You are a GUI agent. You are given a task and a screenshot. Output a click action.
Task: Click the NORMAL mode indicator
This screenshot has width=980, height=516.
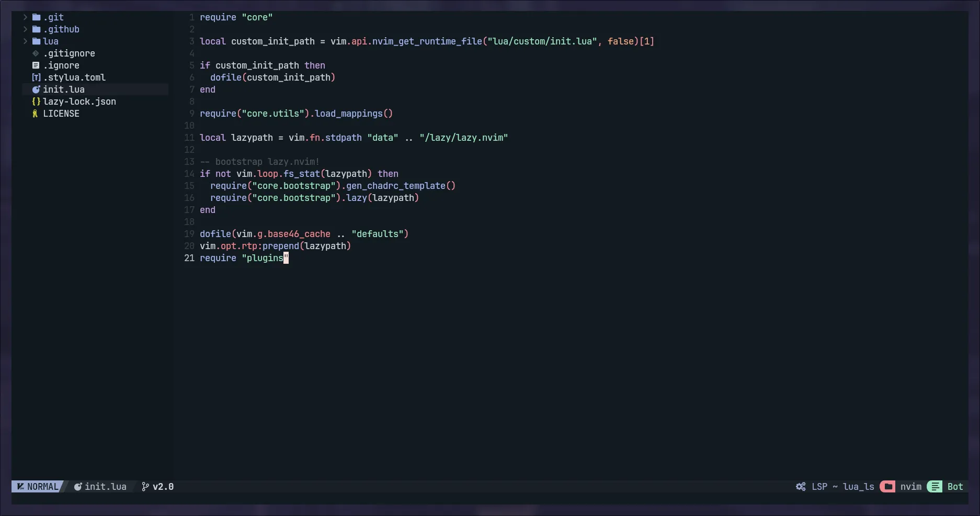click(x=42, y=487)
